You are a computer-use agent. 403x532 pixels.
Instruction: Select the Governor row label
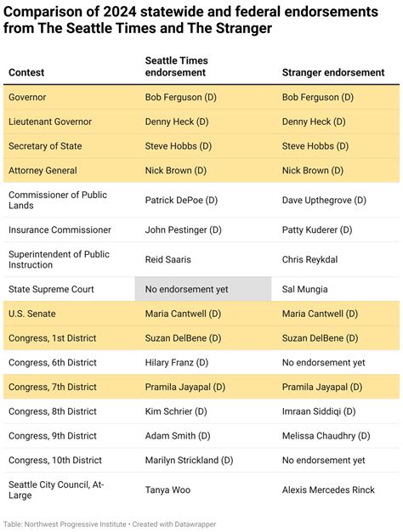pyautogui.click(x=27, y=97)
